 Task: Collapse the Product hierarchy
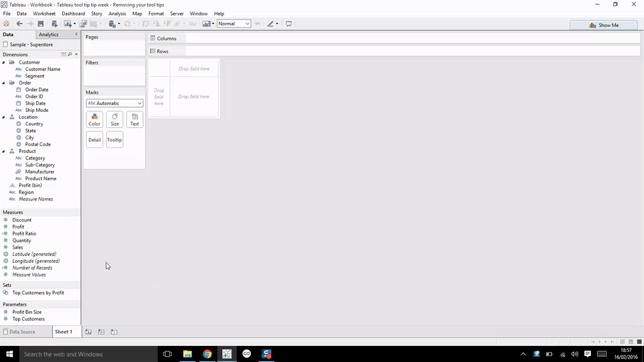click(x=4, y=151)
